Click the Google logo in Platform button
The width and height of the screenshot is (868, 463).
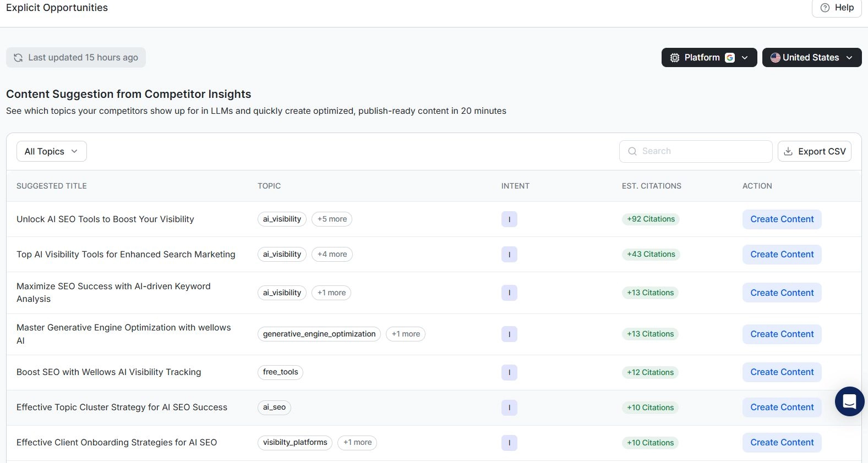pos(730,58)
